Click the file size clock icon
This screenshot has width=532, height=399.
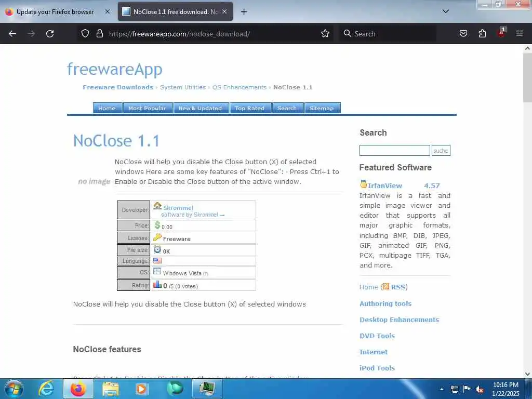(x=157, y=249)
